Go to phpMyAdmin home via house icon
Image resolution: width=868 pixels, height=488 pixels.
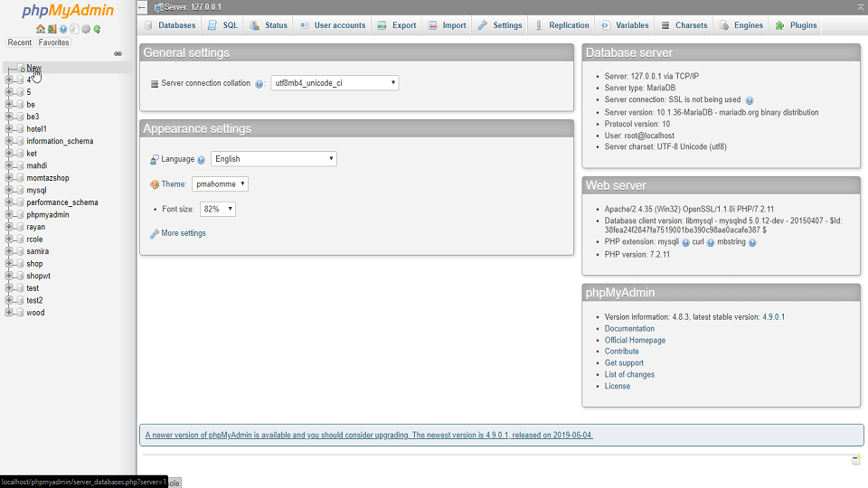pyautogui.click(x=41, y=29)
